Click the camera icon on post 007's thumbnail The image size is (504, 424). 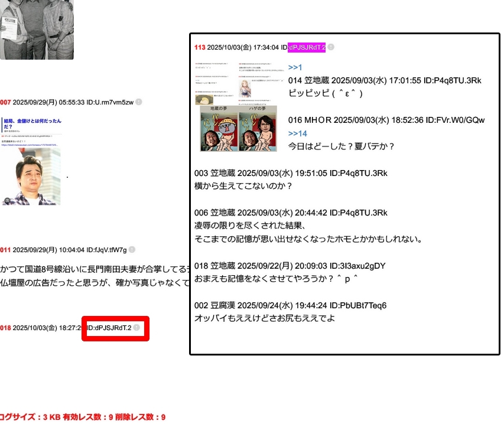7,201
